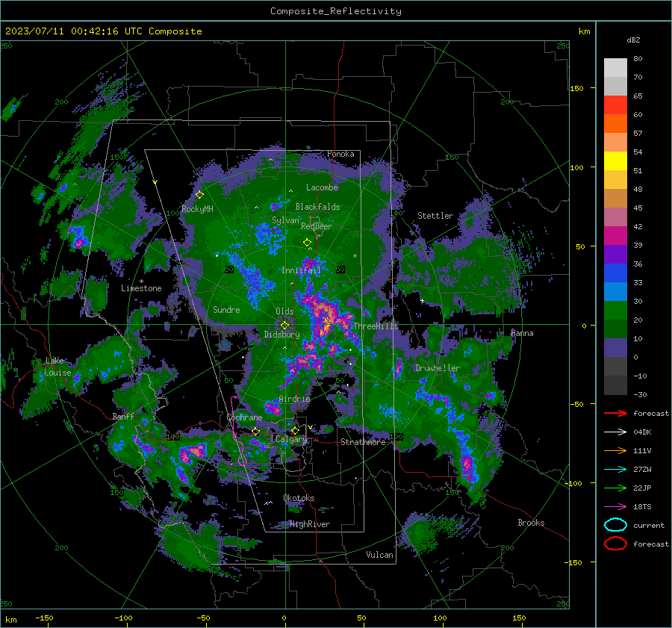Pick the red color band in dBZ legend
Screen dimensions: 672x628
pos(615,105)
